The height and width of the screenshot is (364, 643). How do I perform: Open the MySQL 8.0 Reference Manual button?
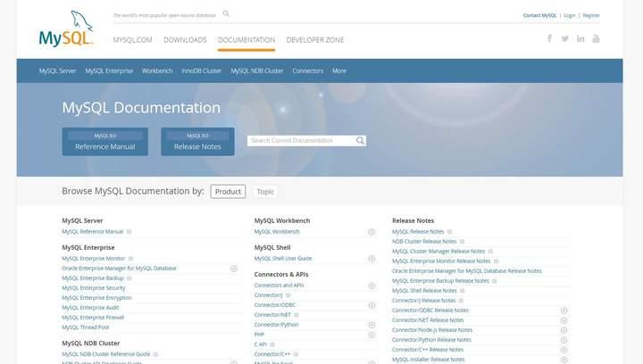(104, 142)
